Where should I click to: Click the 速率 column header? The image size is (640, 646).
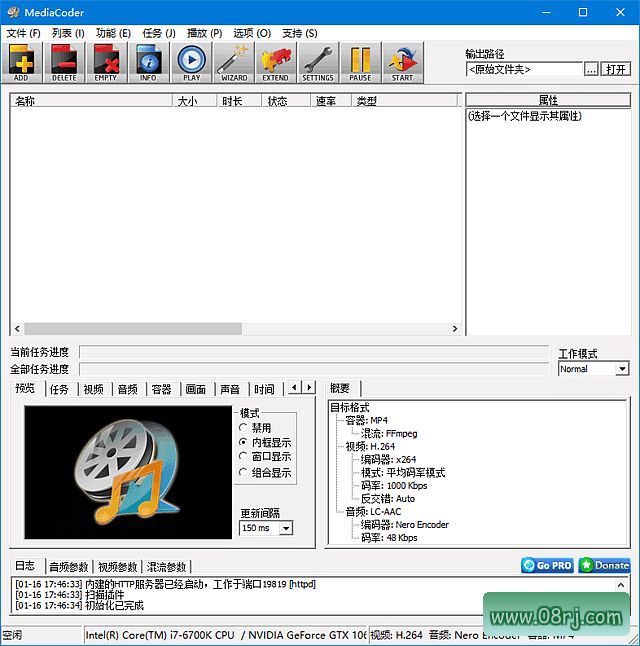tap(331, 101)
